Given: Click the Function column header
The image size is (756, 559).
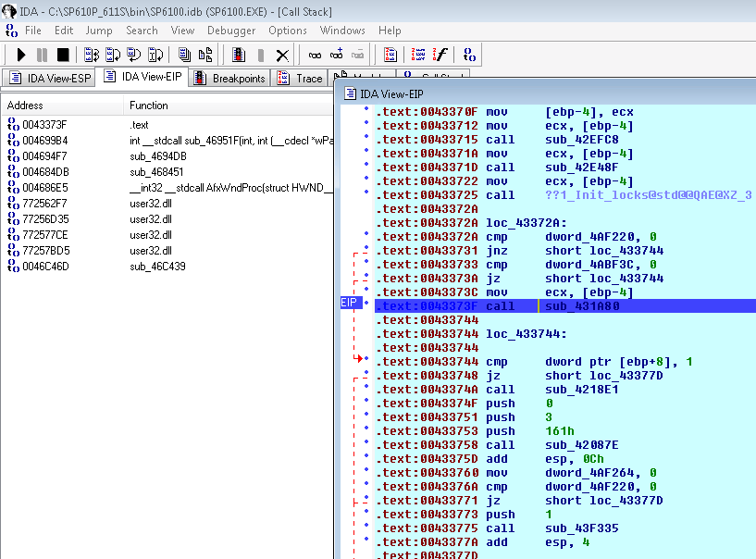Looking at the screenshot, I should click(149, 106).
